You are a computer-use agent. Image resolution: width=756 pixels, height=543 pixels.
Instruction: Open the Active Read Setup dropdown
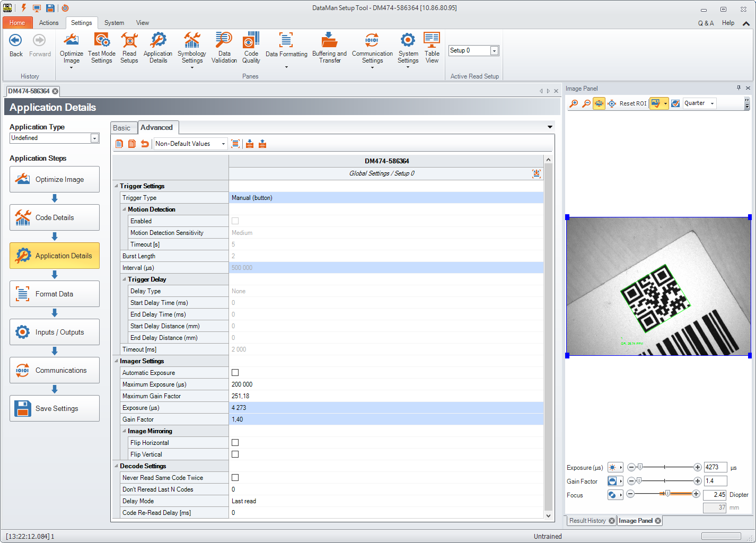point(494,51)
